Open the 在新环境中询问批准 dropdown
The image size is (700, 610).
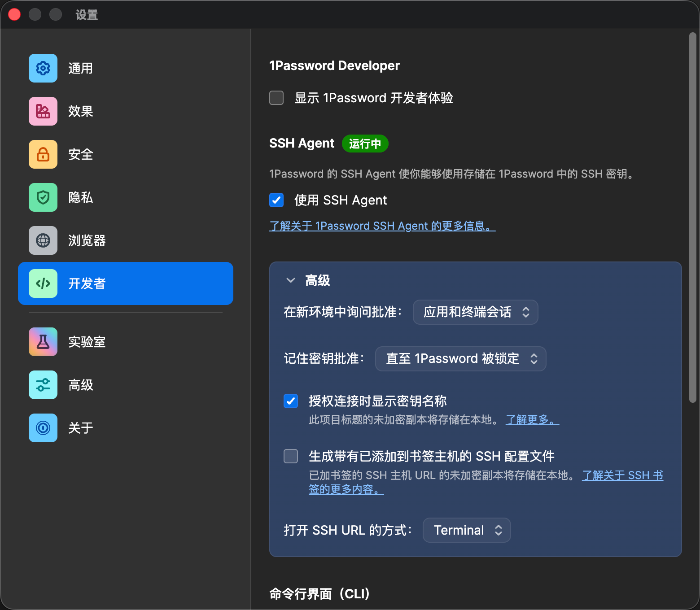click(x=475, y=312)
